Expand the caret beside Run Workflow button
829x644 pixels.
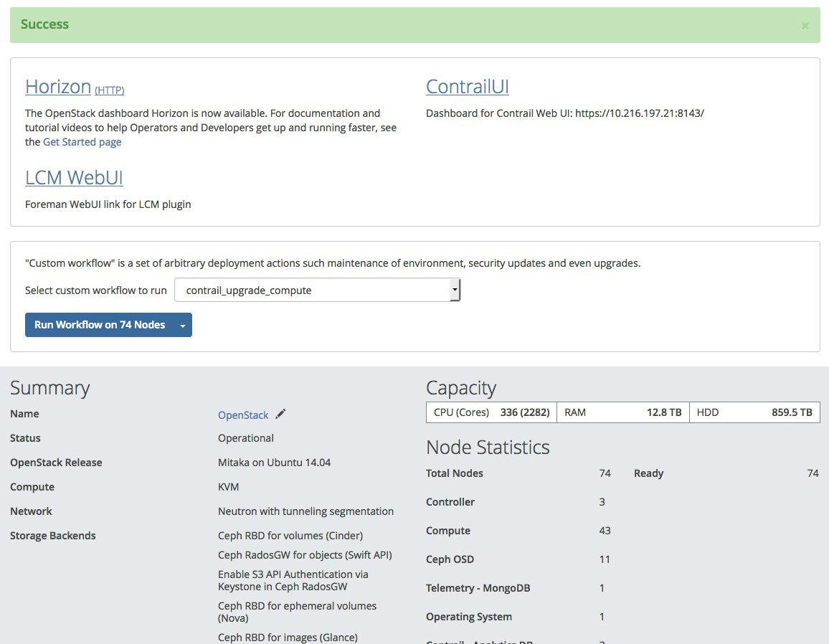coord(183,326)
